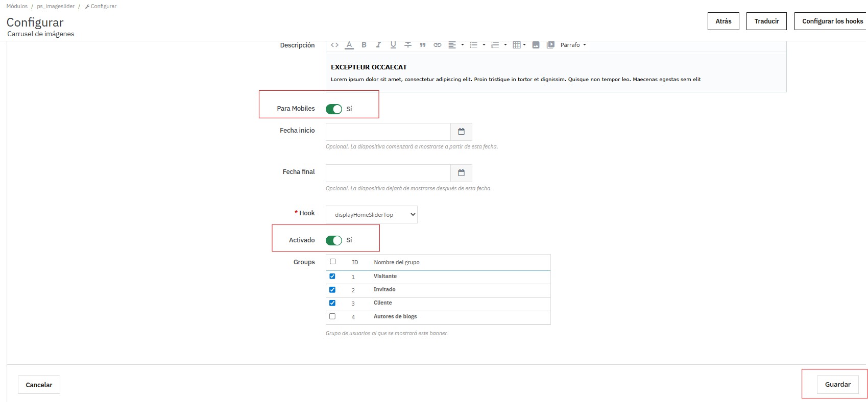Click the Guardar button
This screenshot has height=402, width=868.
(x=837, y=385)
